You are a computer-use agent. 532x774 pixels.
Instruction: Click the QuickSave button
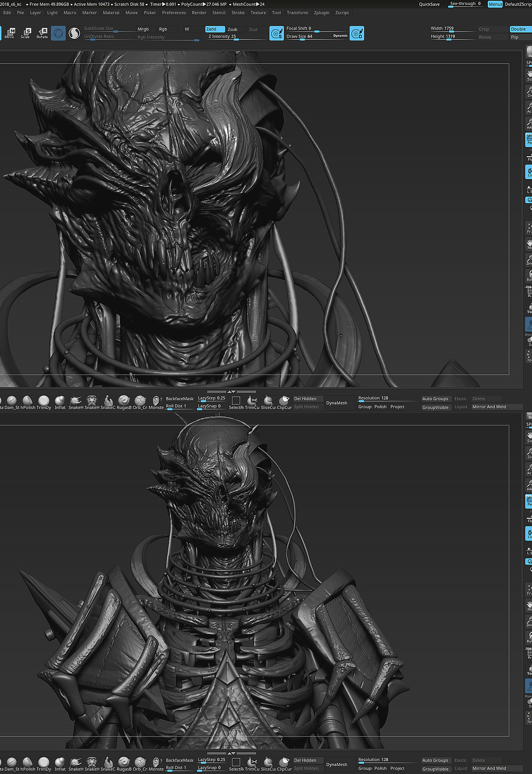429,4
